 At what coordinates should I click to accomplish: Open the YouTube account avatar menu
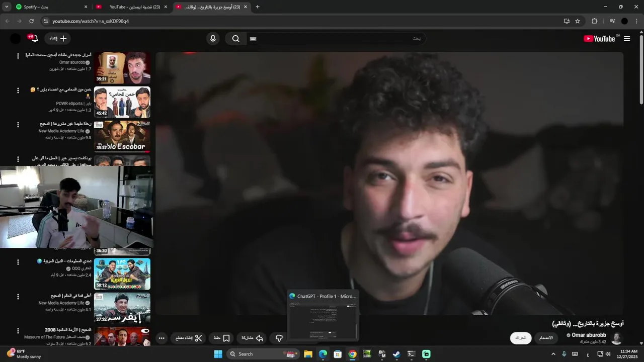click(16, 39)
